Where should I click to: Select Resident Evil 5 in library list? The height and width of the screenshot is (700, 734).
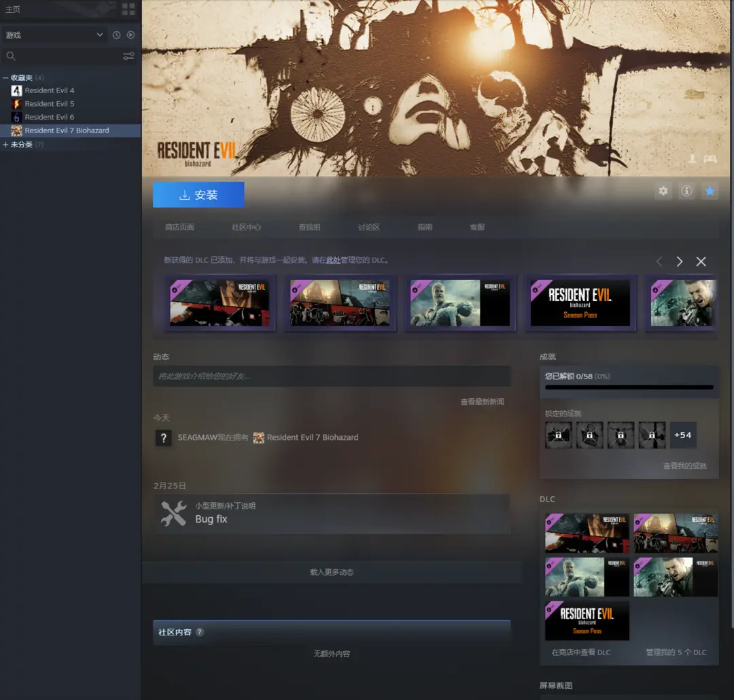click(x=50, y=103)
